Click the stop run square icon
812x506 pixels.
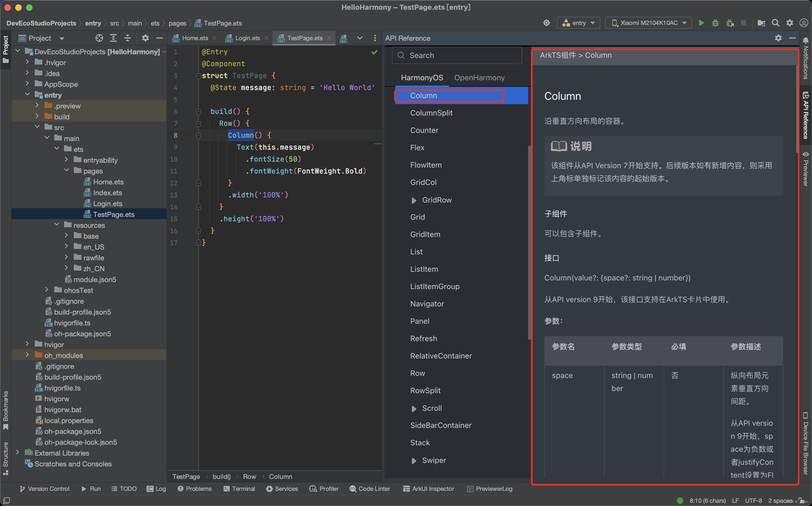pos(743,23)
